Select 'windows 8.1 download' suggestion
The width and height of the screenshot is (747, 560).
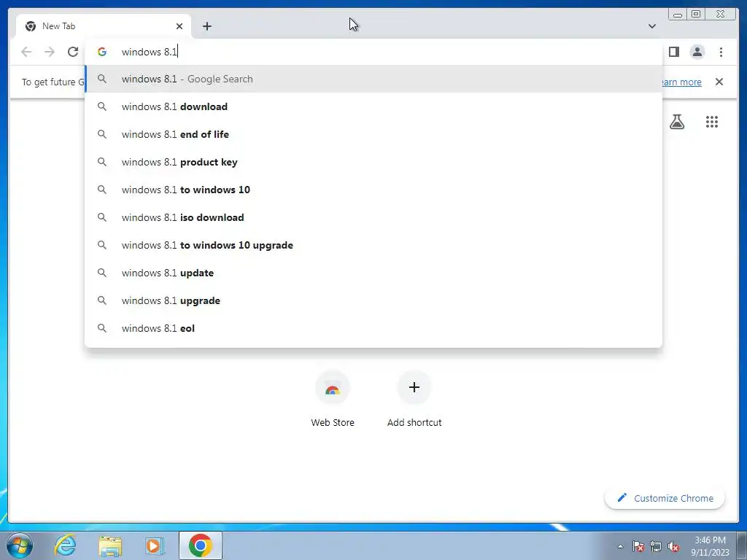(373, 106)
